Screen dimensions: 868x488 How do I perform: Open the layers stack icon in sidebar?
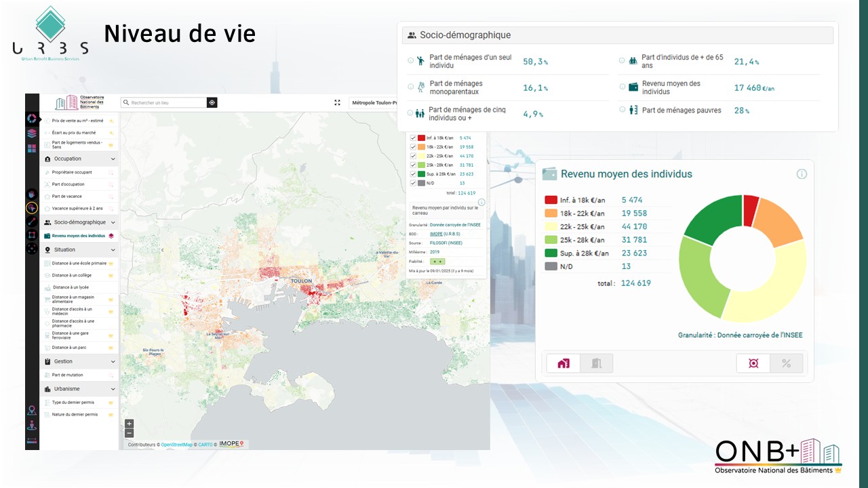pyautogui.click(x=32, y=134)
